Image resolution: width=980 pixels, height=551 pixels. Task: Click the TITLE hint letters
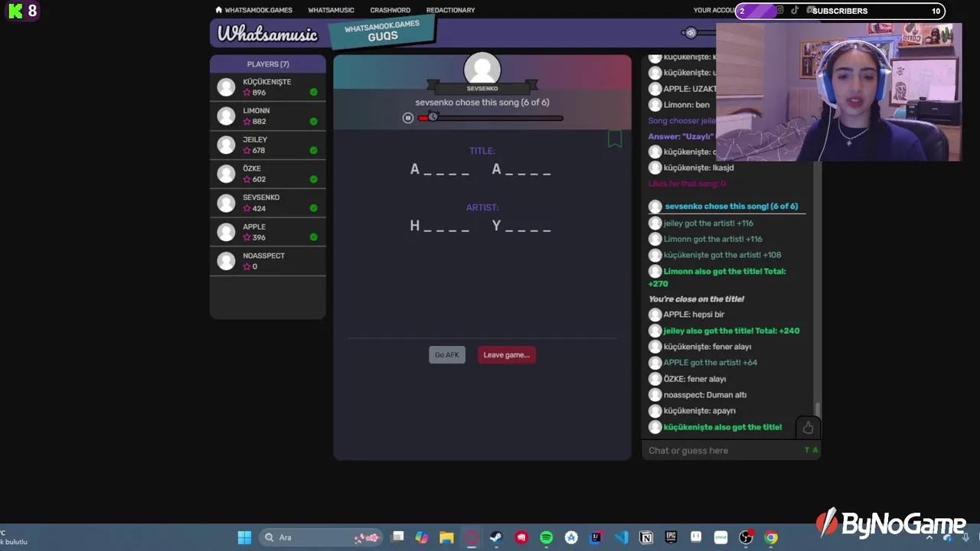click(481, 170)
